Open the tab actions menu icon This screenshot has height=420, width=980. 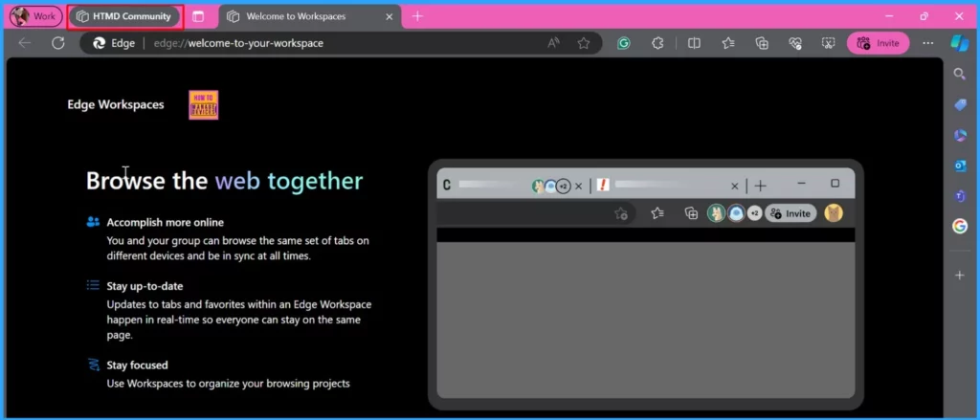pos(198,17)
